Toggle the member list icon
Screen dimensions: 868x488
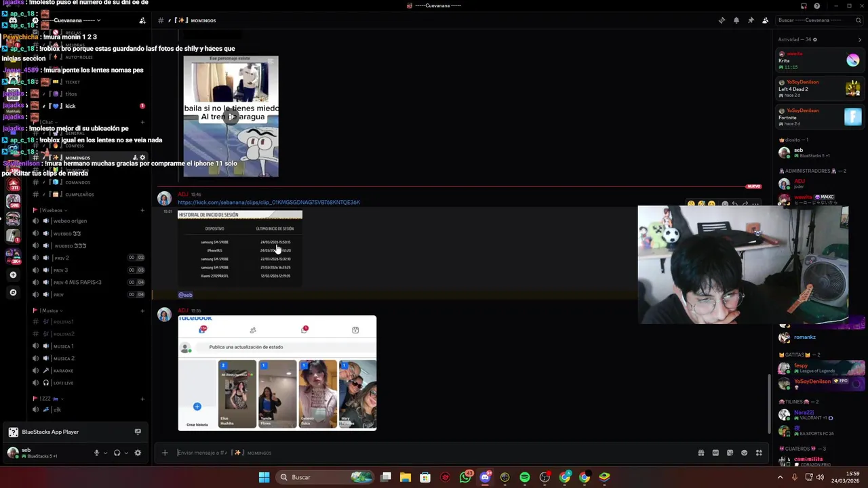point(766,20)
